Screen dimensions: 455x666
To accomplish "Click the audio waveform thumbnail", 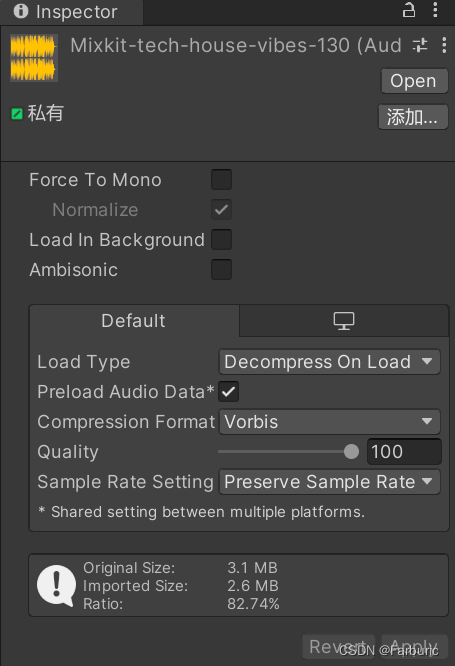I will (x=34, y=58).
